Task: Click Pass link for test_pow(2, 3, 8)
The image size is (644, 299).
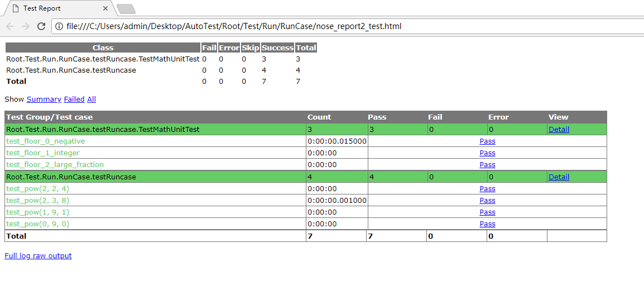Action: (x=487, y=201)
